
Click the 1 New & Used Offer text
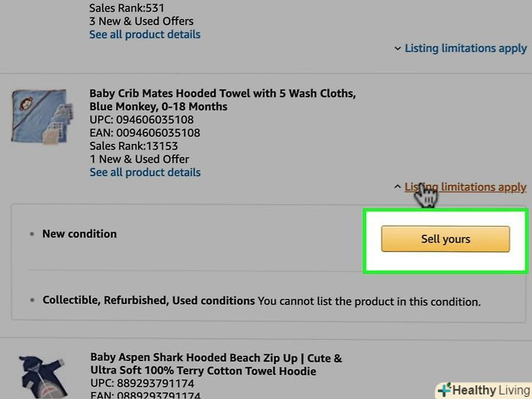pyautogui.click(x=139, y=159)
